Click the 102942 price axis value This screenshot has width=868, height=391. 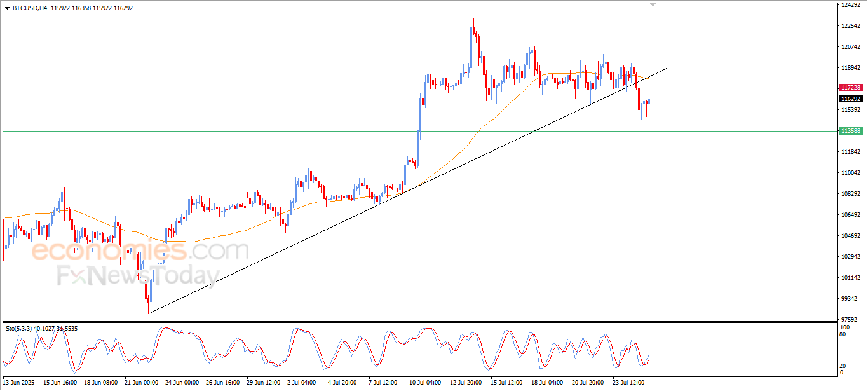point(850,257)
